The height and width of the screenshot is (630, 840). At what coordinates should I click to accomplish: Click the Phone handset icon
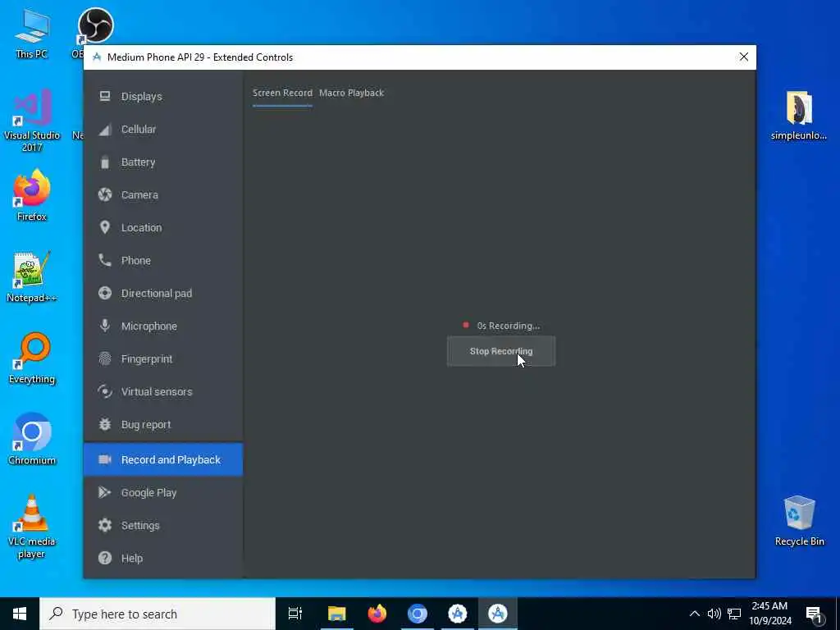(x=105, y=260)
